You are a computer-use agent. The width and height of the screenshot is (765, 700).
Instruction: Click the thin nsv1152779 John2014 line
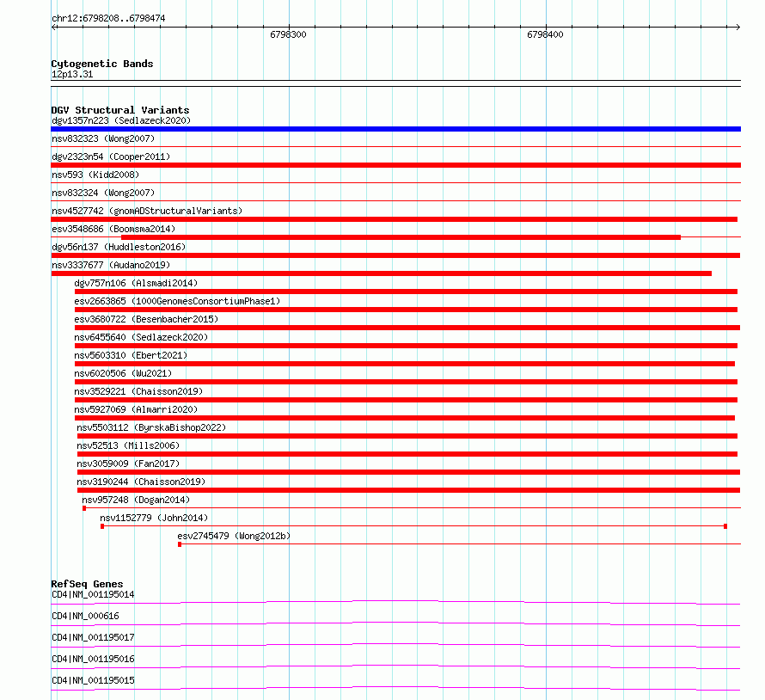click(x=413, y=526)
